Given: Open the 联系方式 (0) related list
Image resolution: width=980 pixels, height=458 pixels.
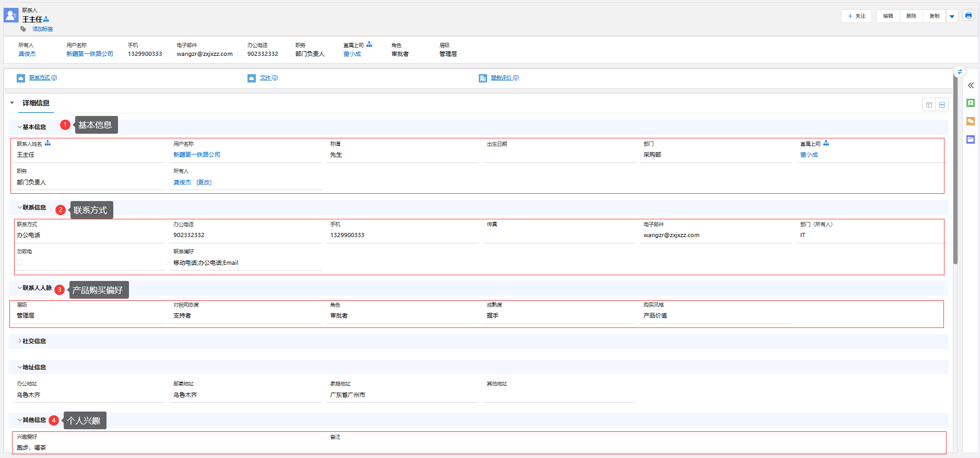Looking at the screenshot, I should pyautogui.click(x=43, y=78).
